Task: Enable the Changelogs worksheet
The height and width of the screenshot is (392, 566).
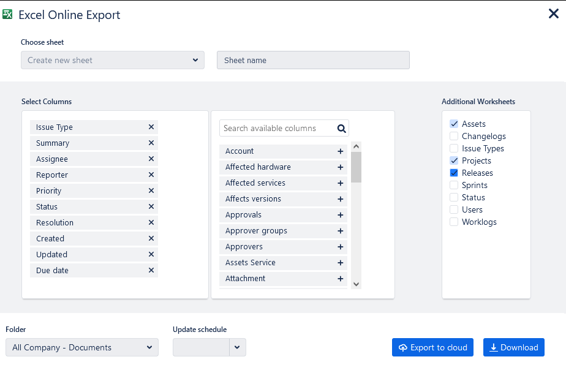Action: [x=454, y=136]
